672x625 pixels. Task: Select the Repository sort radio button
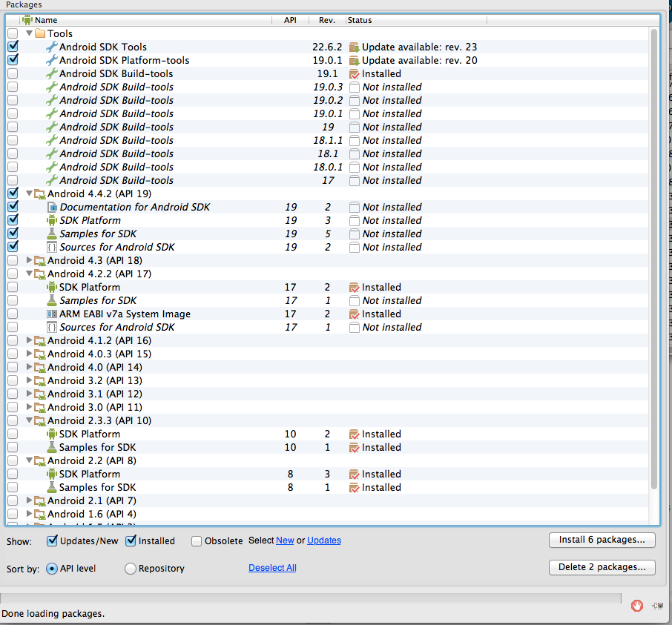pyautogui.click(x=131, y=569)
